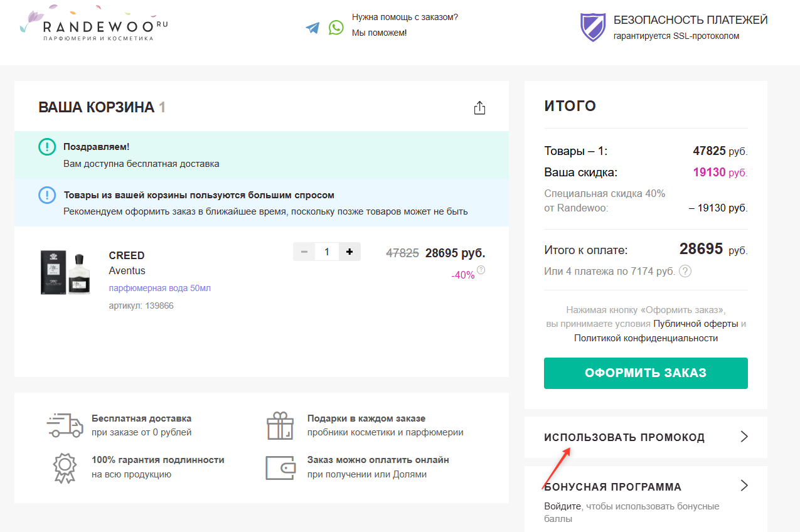Viewport: 800px width, 532px height.
Task: Open the question mark near 4 платежа по 7174
Action: click(685, 272)
